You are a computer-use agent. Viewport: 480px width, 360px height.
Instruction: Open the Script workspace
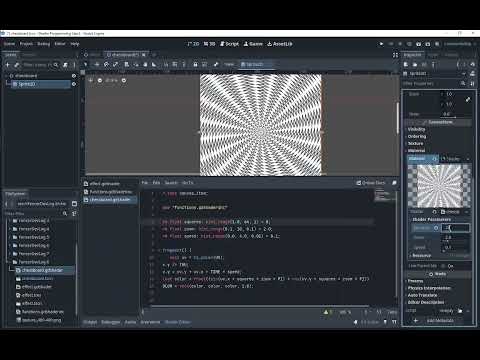[229, 44]
